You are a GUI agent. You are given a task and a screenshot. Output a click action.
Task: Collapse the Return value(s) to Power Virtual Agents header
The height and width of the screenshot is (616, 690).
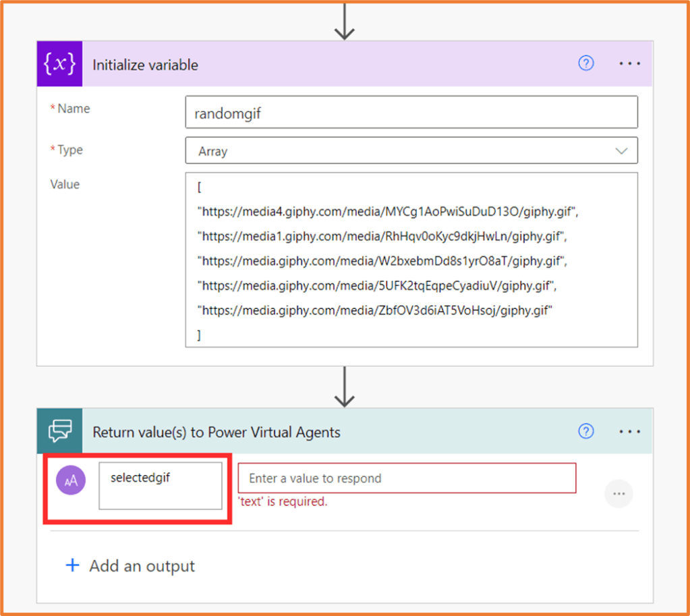tap(216, 432)
